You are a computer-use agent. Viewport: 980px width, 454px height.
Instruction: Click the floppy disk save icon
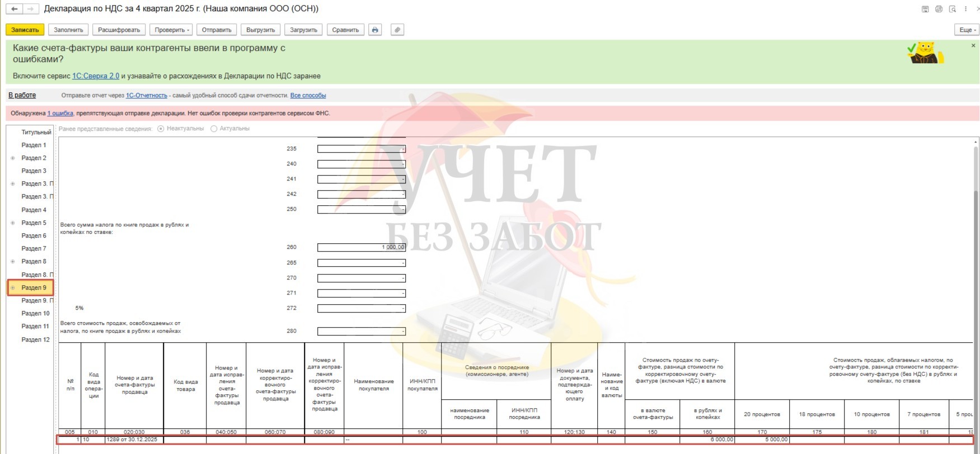coord(925,9)
